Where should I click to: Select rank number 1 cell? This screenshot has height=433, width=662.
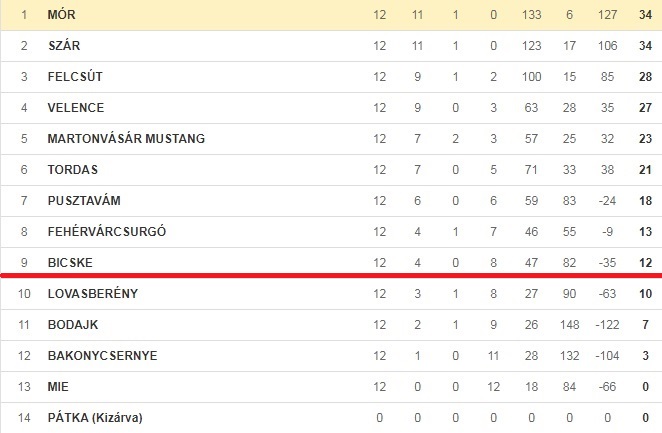click(x=24, y=15)
